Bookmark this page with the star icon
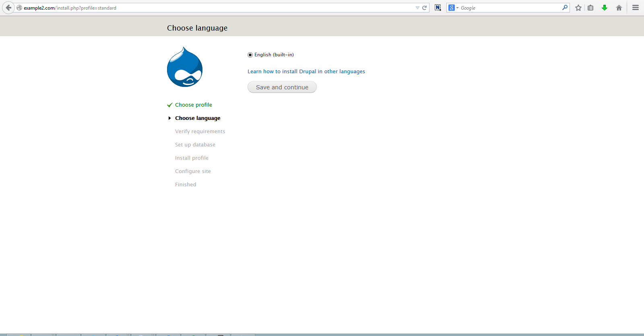 578,8
